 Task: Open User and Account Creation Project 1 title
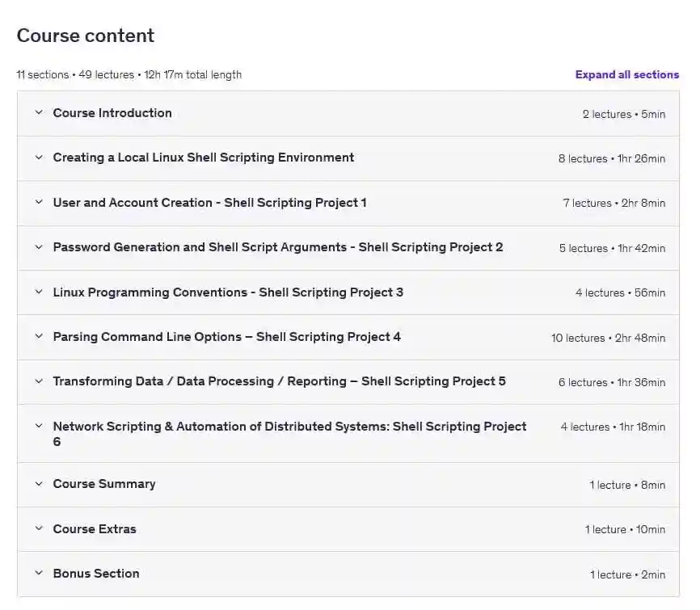(209, 203)
